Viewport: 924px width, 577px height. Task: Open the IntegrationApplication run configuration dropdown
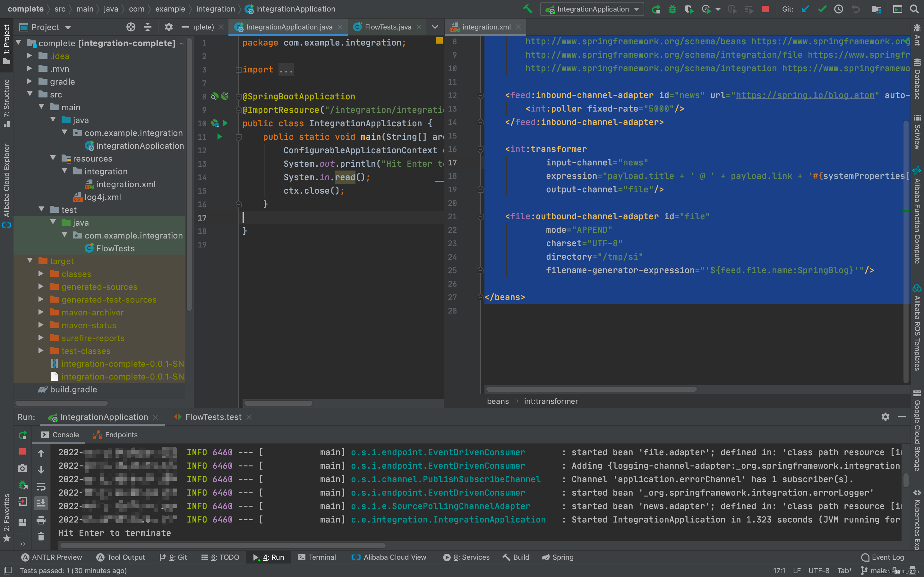coord(592,9)
